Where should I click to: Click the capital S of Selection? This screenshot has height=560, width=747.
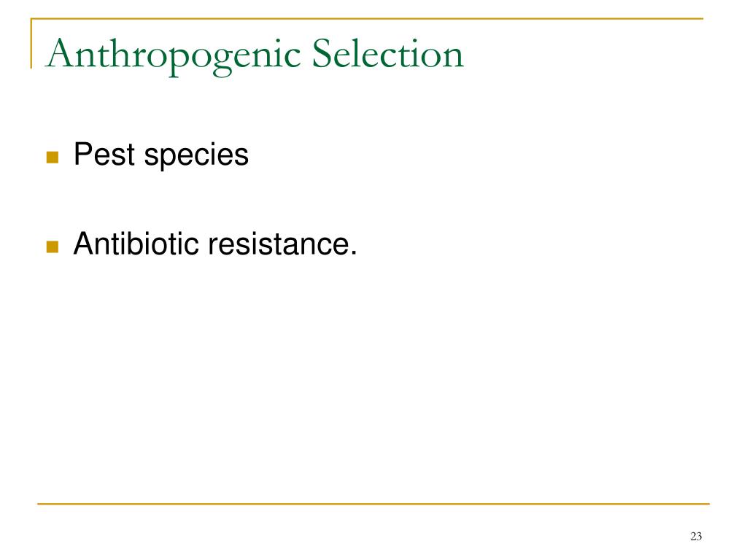322,53
